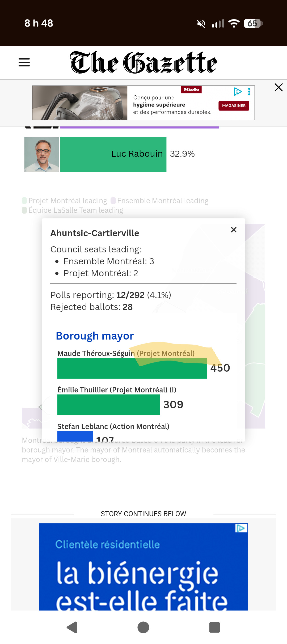This screenshot has width=287, height=644.
Task: Tap The Gazette logo
Action: point(143,63)
